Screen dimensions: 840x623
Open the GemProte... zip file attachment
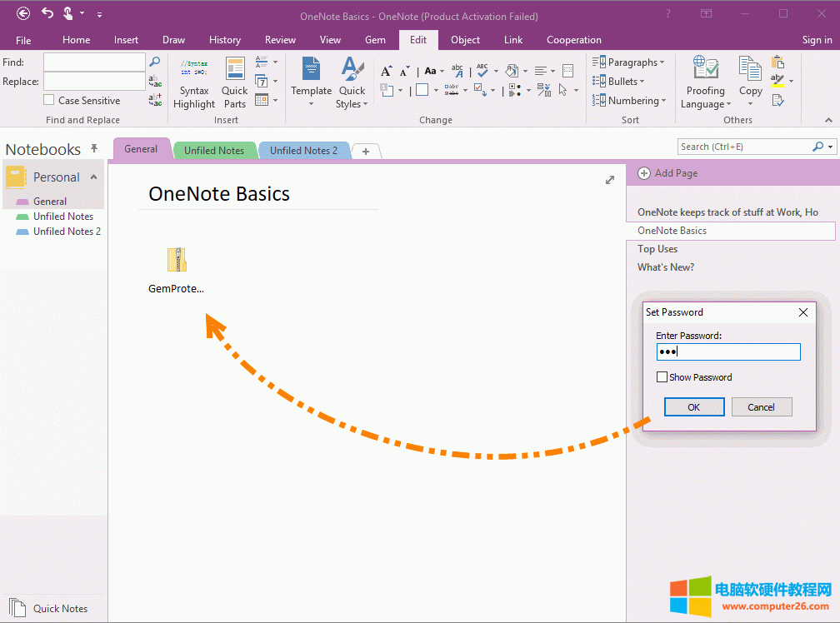pos(176,261)
